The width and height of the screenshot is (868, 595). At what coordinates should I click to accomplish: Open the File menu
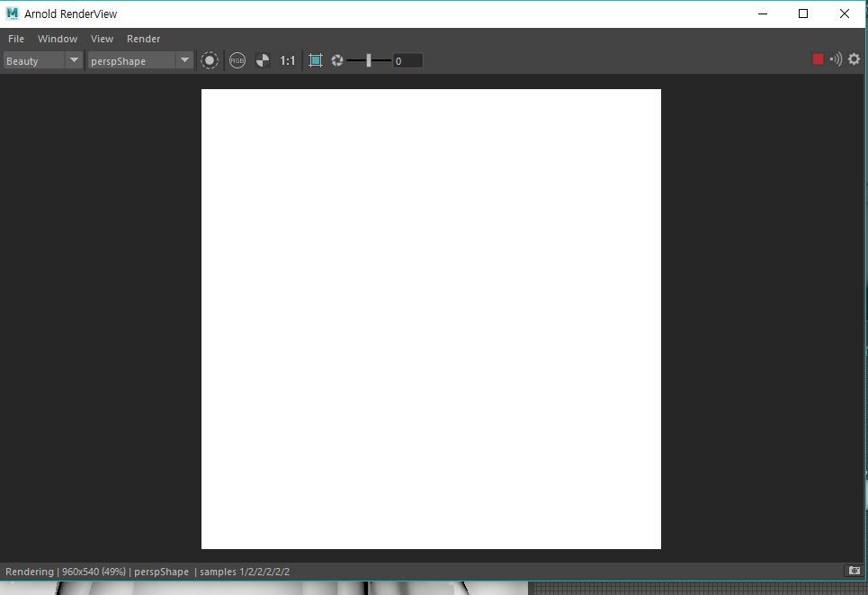click(15, 39)
